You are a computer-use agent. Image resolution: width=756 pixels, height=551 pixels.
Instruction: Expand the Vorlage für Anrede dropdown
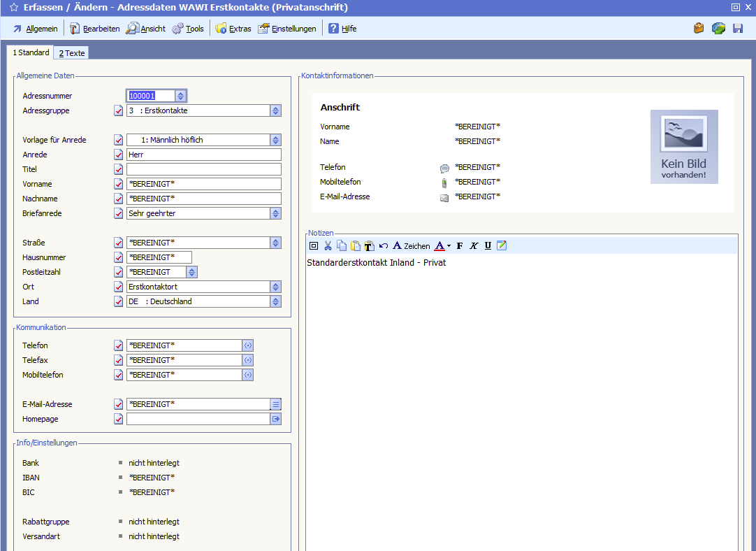276,140
